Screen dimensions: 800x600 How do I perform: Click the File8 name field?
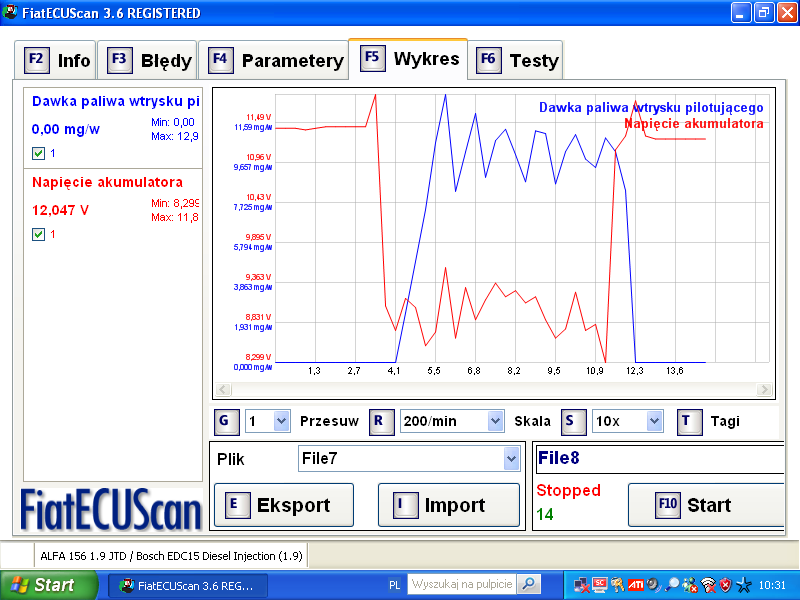pos(660,458)
